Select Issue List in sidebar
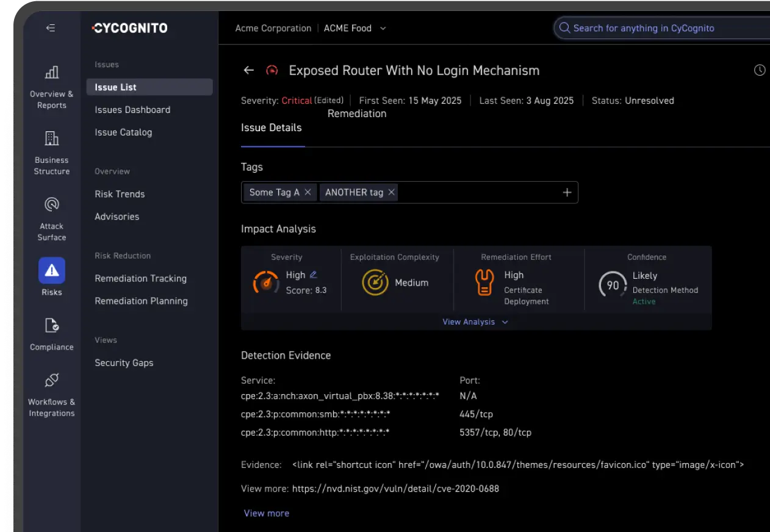This screenshot has width=770, height=532. pyautogui.click(x=149, y=87)
